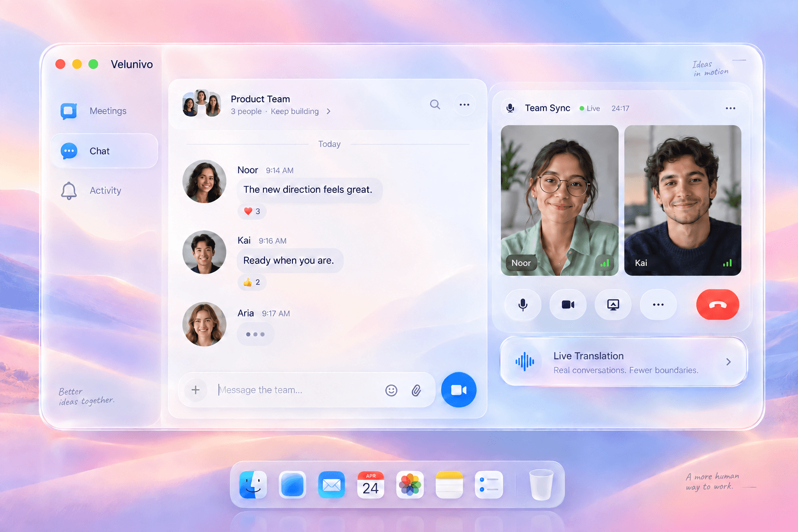Share your screen in the call
Screen dimensions: 798x532
click(x=613, y=304)
